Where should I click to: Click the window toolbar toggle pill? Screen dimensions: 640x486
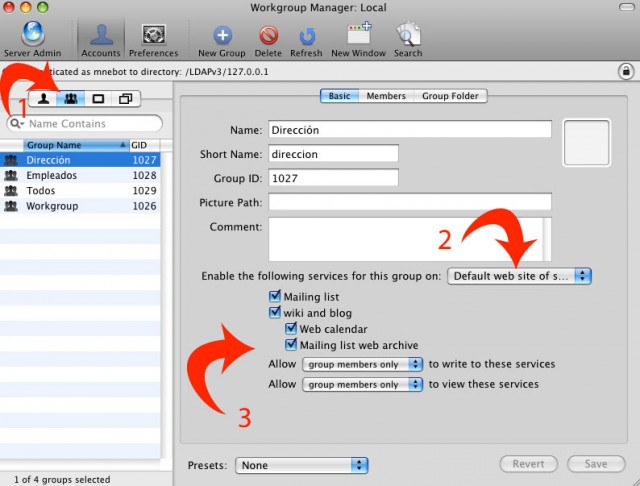tap(627, 7)
